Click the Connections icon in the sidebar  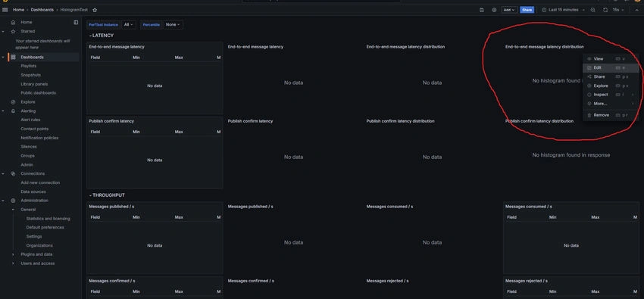13,173
